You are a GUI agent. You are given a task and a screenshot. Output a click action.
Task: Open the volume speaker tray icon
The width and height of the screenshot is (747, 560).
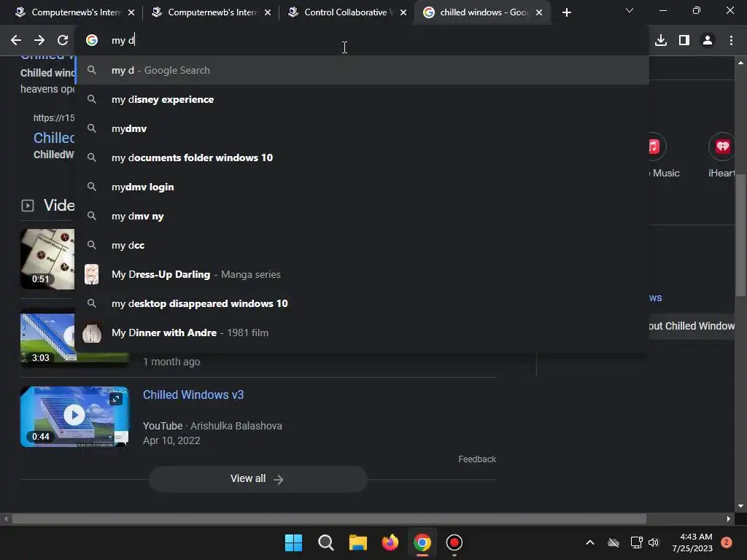(654, 542)
